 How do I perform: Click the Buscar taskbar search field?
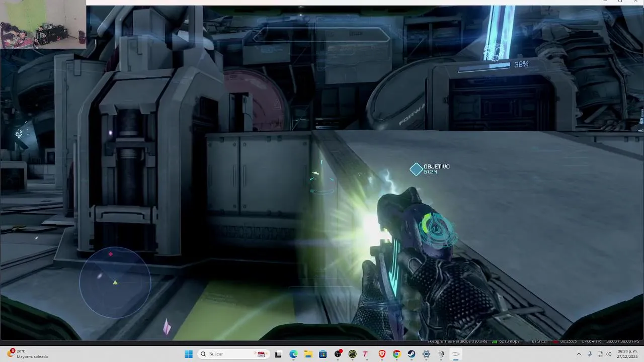pos(233,354)
